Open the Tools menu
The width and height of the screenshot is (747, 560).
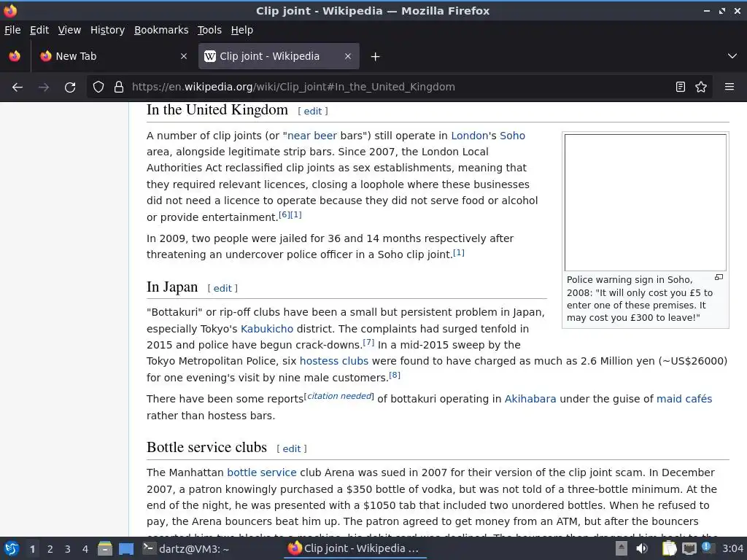209,30
